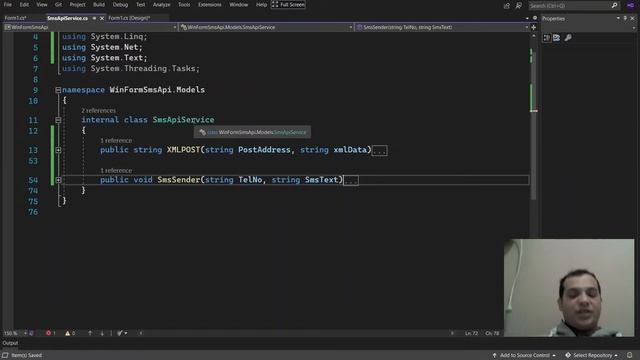Open the Analyze menu

(162, 4)
